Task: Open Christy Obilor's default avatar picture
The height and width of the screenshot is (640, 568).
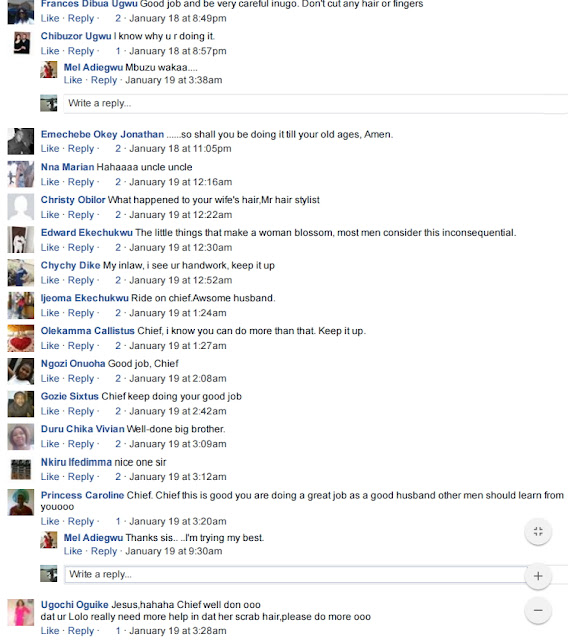Action: tap(21, 207)
